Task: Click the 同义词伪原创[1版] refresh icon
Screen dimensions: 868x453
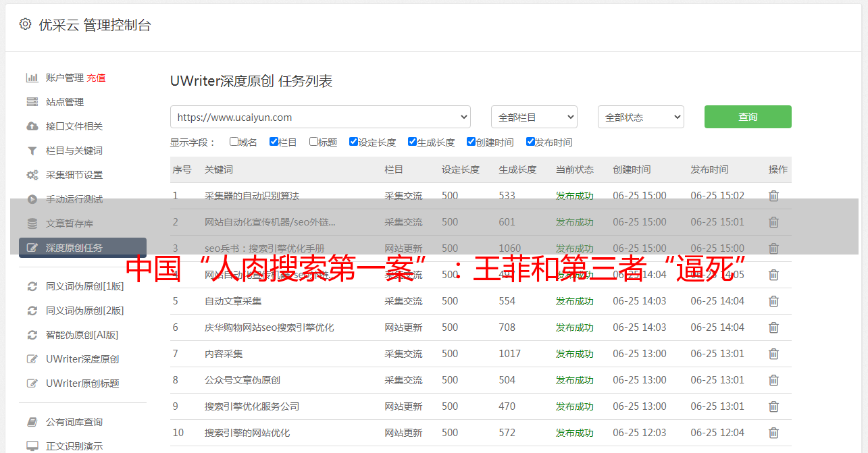Action: (x=32, y=286)
